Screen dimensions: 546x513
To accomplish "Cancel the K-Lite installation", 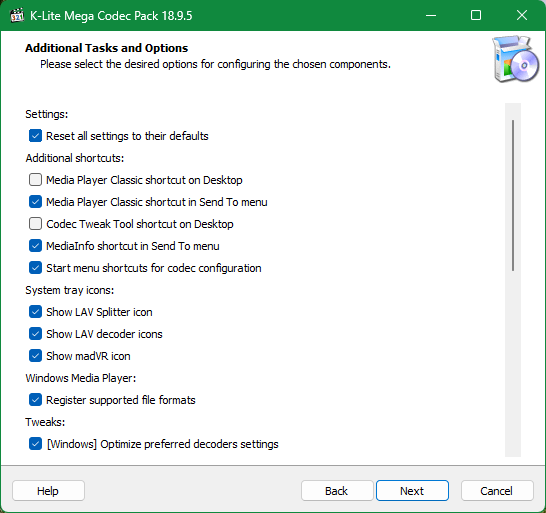I will click(497, 491).
